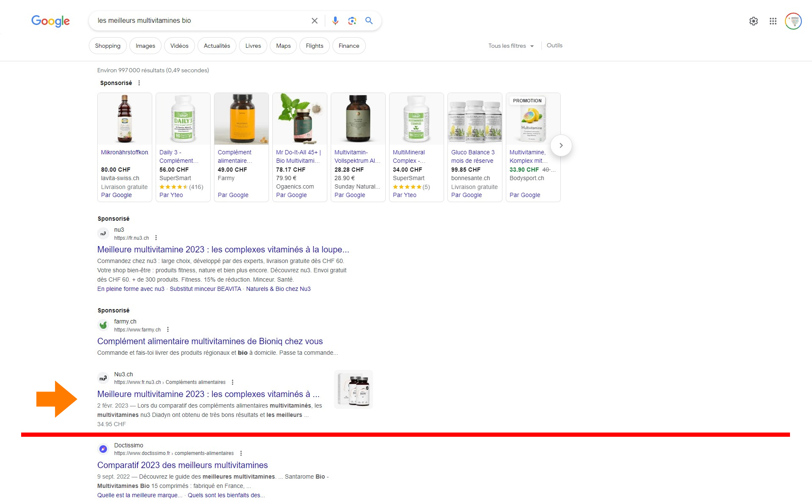Show next shopping products with arrow
This screenshot has width=812, height=504.
561,145
